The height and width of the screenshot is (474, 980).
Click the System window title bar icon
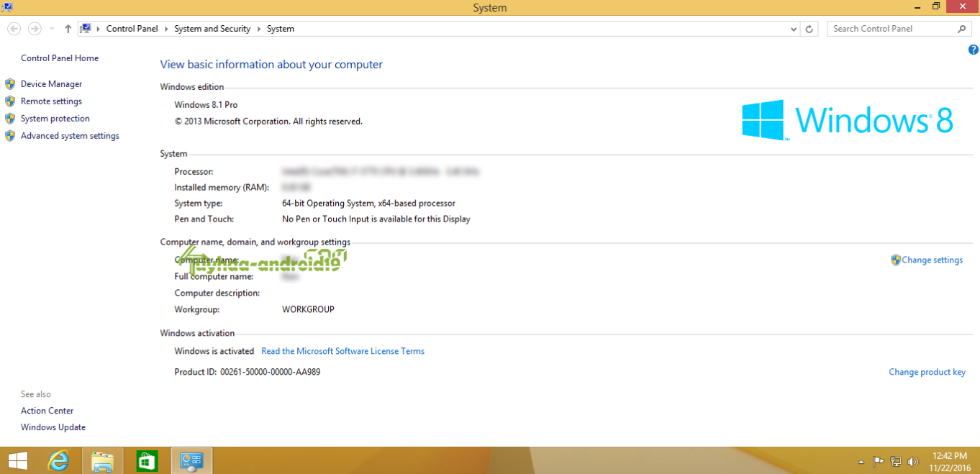[x=6, y=8]
